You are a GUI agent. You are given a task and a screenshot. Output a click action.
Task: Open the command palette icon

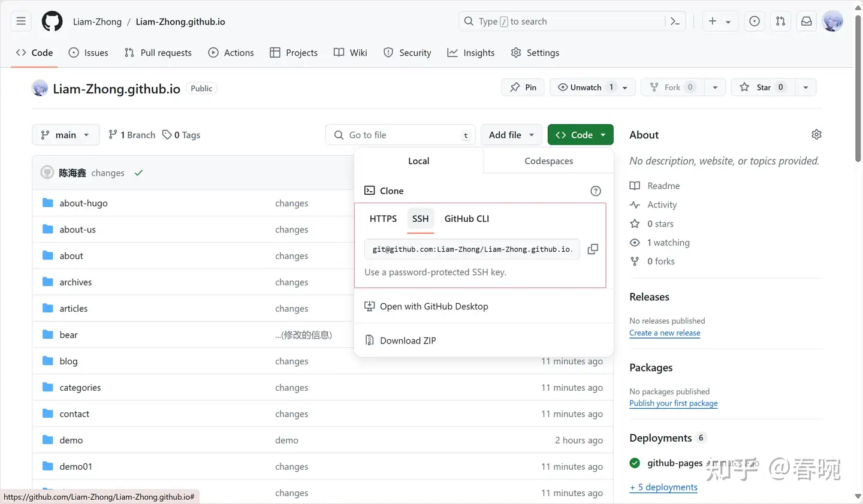point(675,22)
